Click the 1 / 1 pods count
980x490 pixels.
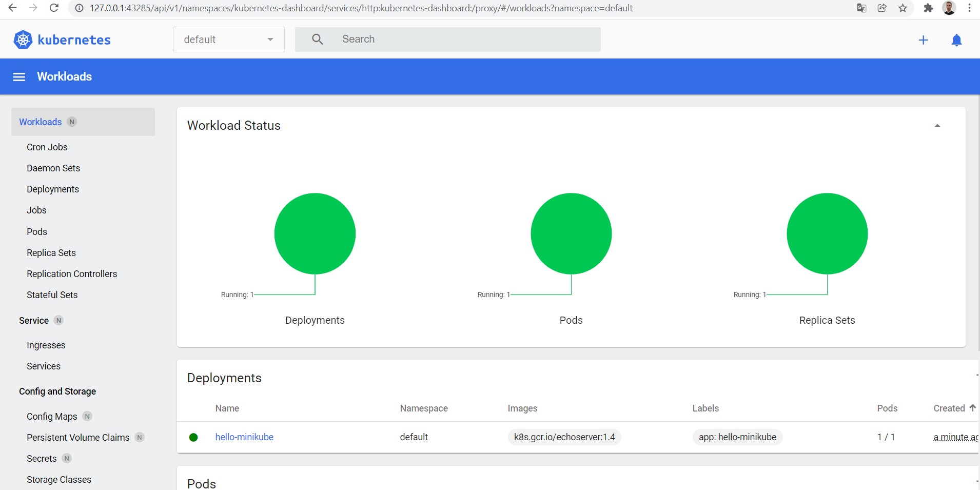886,437
